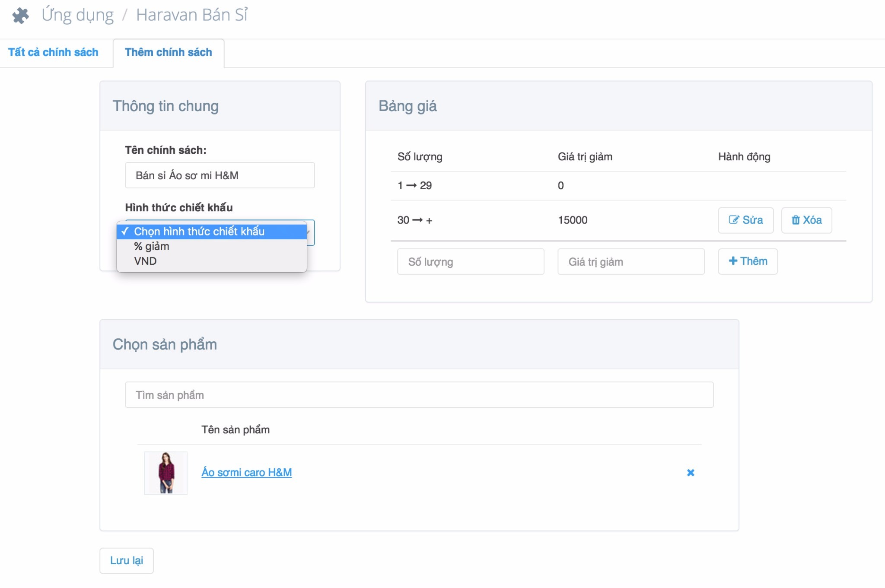Click the 'Ứng dụng' breadcrumb link

(78, 15)
